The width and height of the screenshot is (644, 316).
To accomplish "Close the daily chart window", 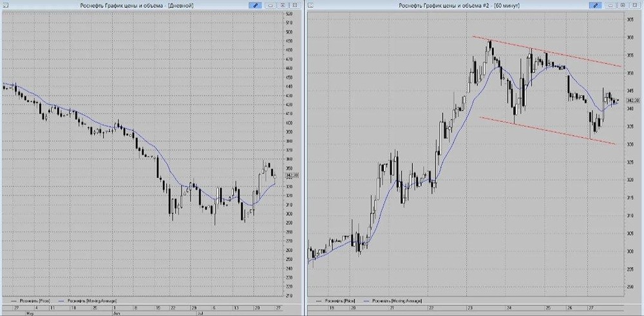I will (294, 5).
